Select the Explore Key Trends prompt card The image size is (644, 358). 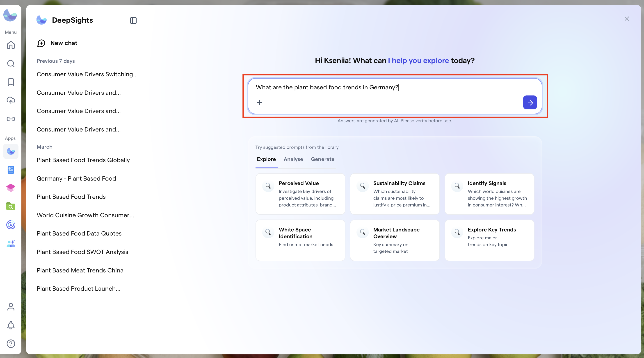489,240
